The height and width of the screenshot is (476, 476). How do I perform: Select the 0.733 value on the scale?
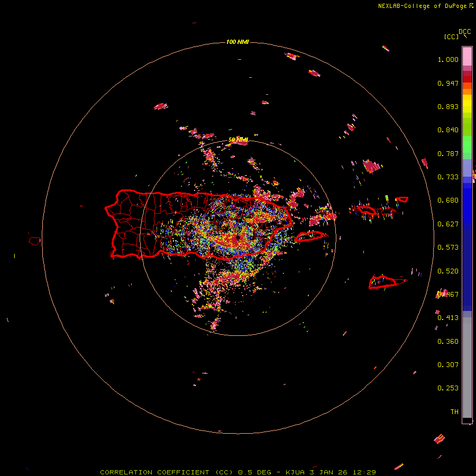(448, 177)
